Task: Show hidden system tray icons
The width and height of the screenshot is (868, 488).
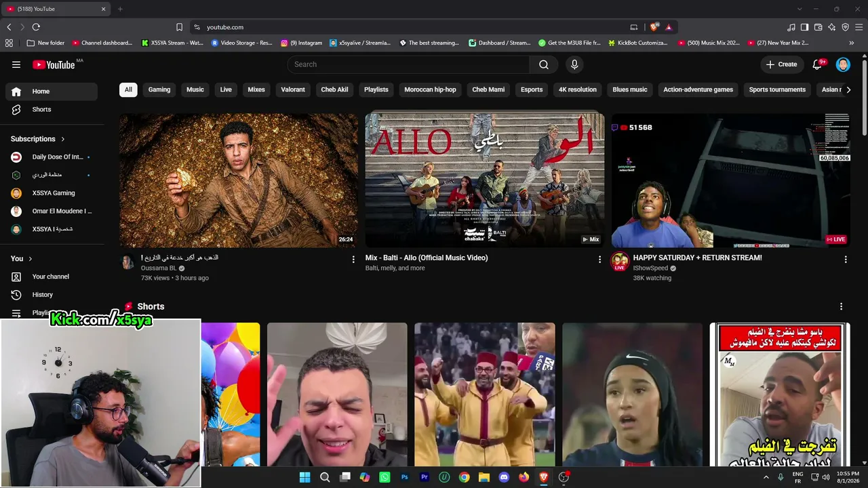Action: pyautogui.click(x=766, y=477)
